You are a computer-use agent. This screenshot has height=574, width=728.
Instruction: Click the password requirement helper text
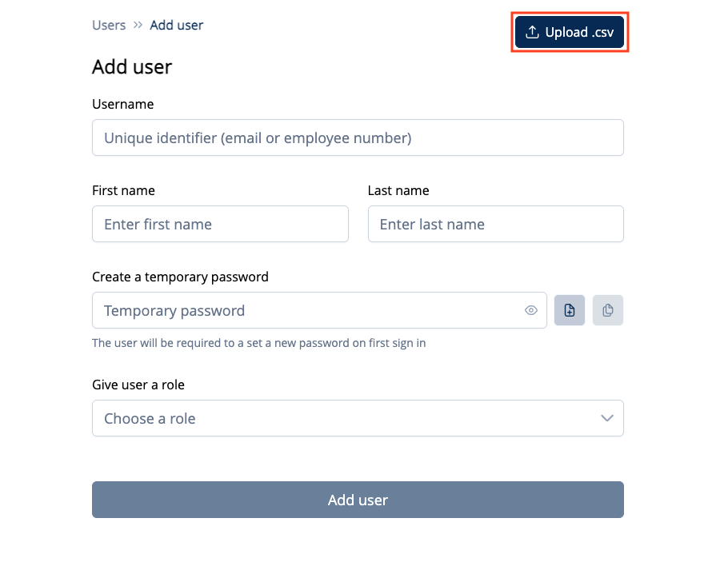(258, 342)
